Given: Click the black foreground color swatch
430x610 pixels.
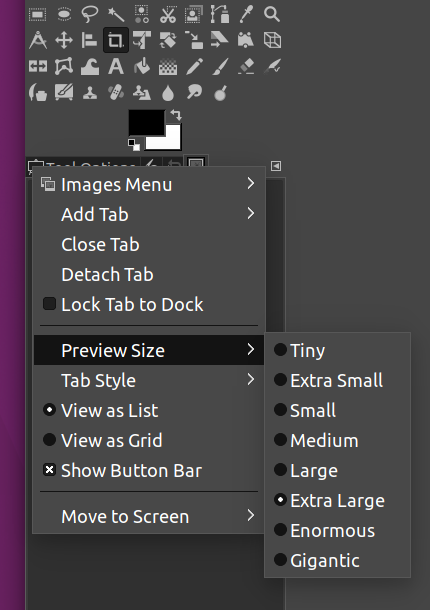Looking at the screenshot, I should pos(147,122).
